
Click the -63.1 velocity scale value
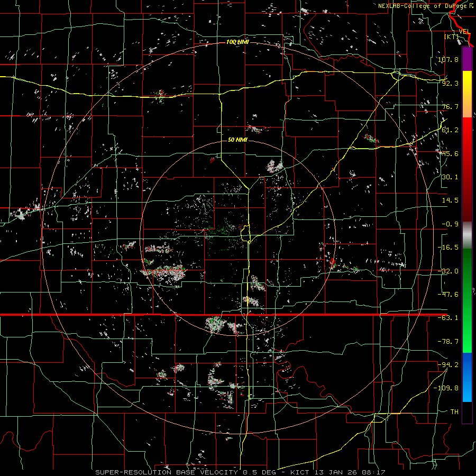448,318
